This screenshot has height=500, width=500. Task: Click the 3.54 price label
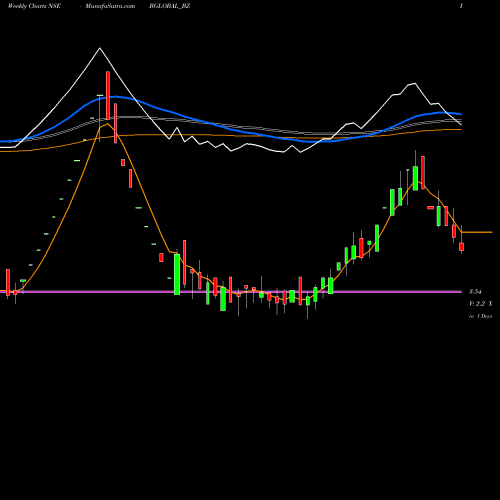475,292
